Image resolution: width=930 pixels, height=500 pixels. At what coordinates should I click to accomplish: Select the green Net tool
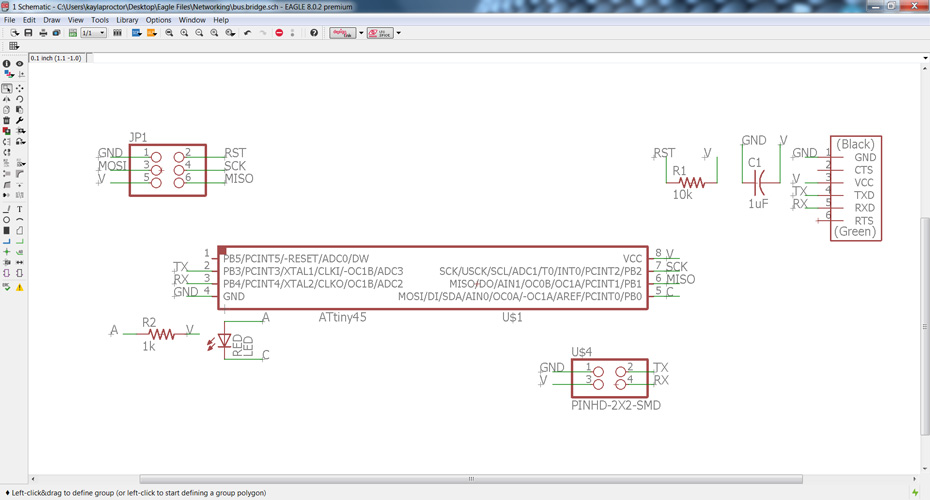20,241
